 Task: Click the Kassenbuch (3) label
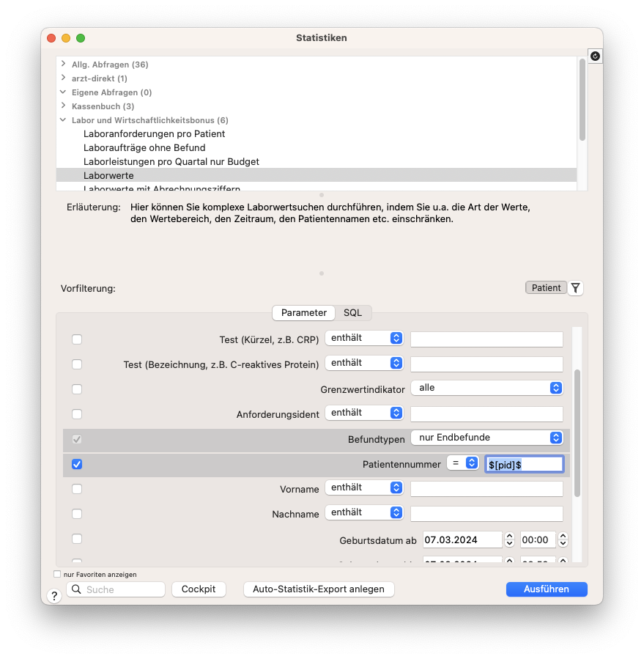[x=103, y=106]
